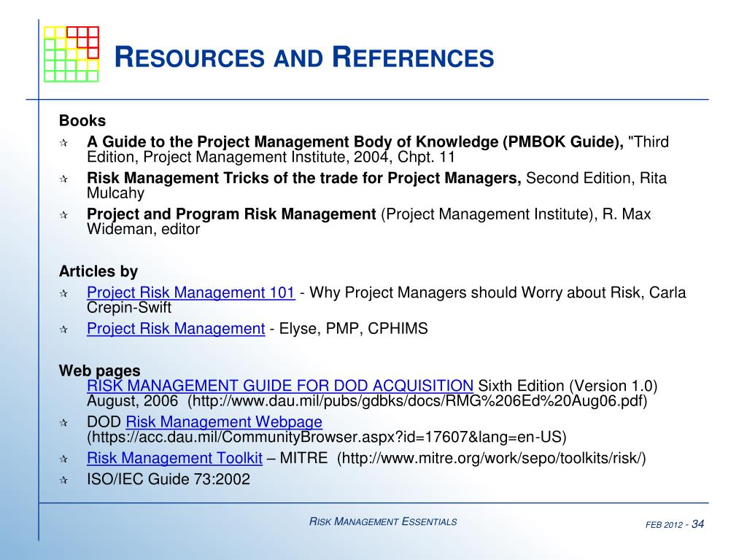Click the PMBOK Guide book title
This screenshot has height=560, width=747.
pos(355,142)
